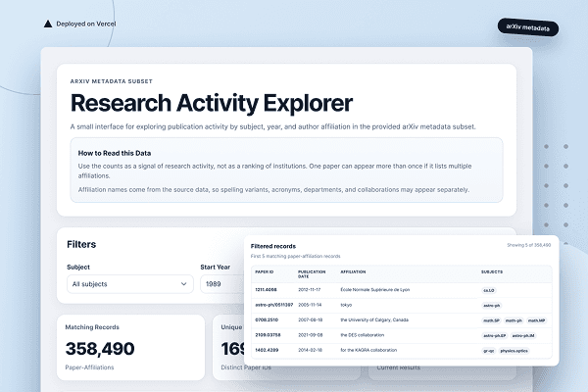Viewport: 588px width, 392px height.
Task: Open the Deployed on Vercel link
Action: coord(86,24)
